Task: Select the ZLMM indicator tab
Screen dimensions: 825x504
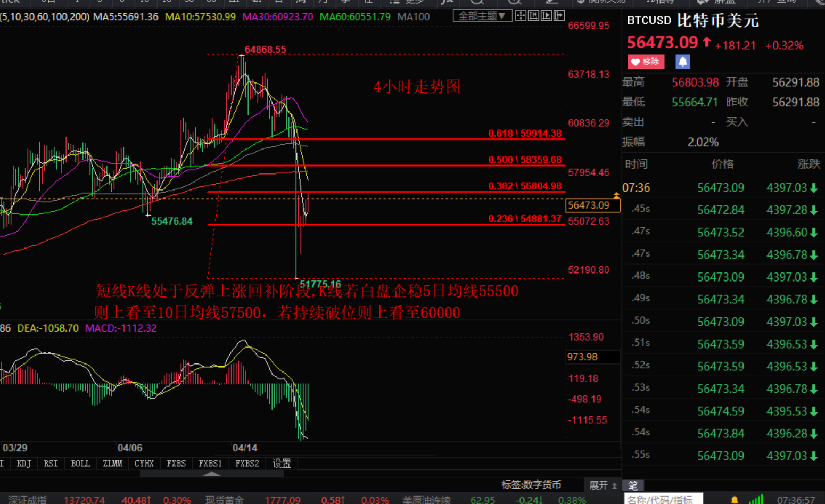Action: [x=112, y=464]
